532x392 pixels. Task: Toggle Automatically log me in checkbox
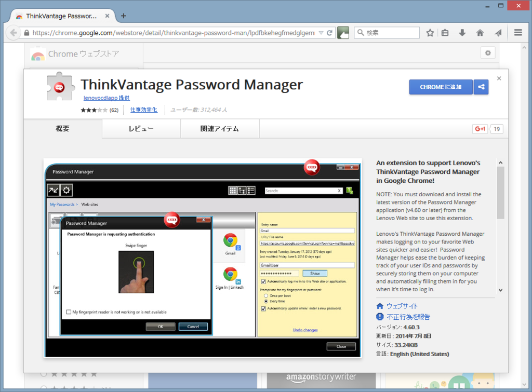[263, 281]
